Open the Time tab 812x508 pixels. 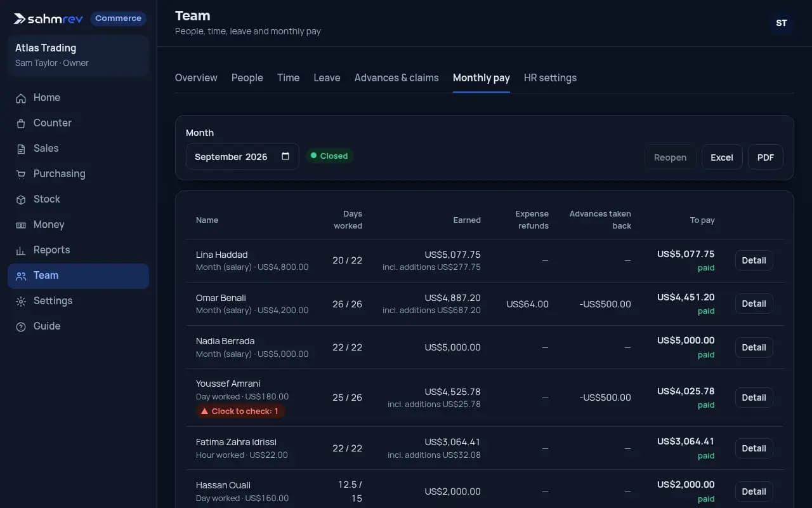(288, 77)
